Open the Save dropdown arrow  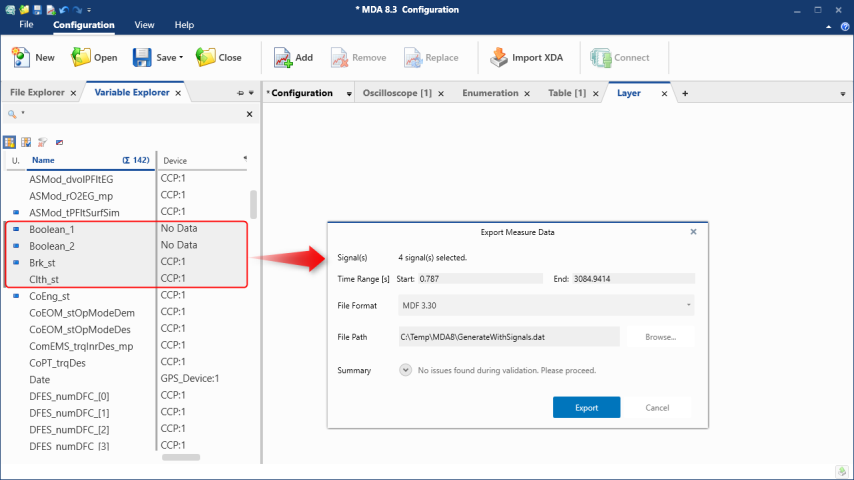tap(181, 58)
